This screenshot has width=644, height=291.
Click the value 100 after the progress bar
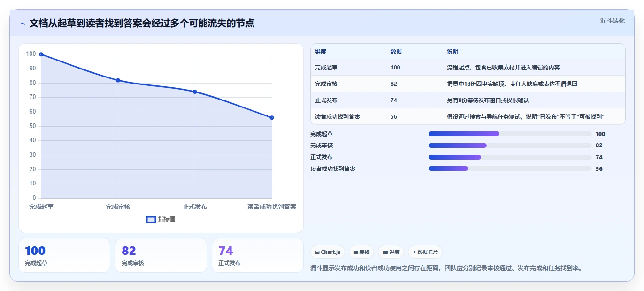point(600,134)
